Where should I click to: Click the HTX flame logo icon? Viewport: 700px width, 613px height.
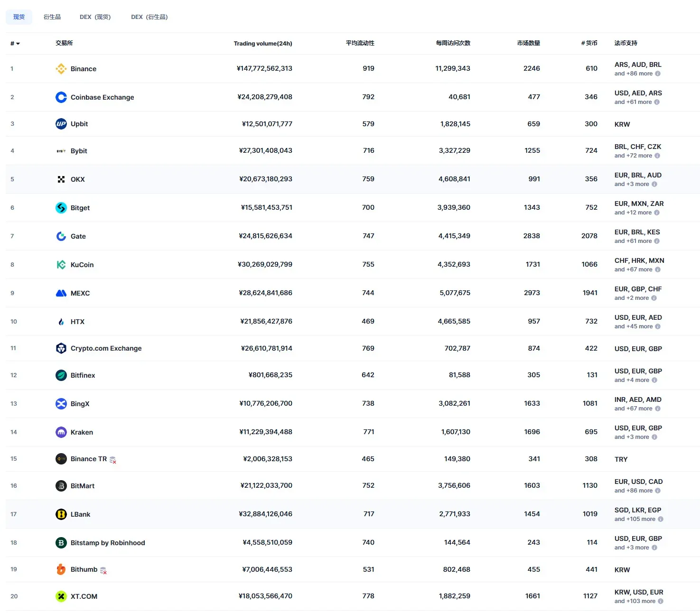coord(61,322)
